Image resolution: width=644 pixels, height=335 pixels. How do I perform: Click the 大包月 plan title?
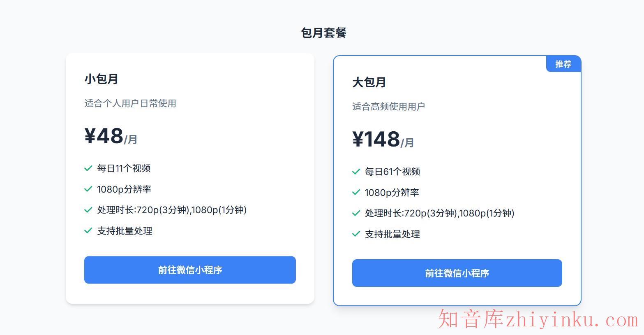[x=369, y=82]
